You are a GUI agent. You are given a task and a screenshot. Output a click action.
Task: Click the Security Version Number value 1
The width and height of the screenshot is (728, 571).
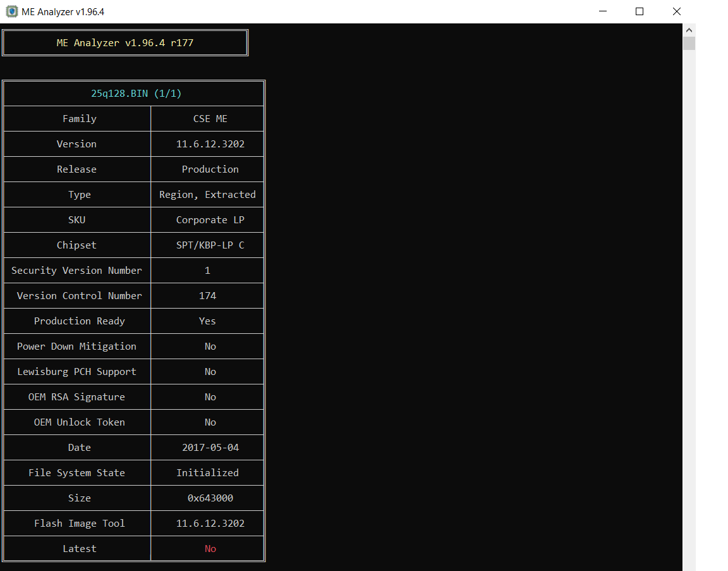click(207, 271)
